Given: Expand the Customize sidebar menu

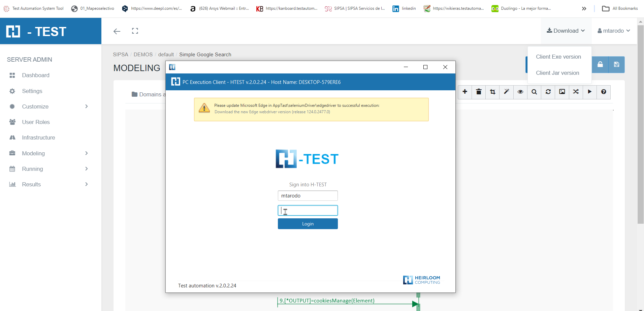Looking at the screenshot, I should click(50, 106).
